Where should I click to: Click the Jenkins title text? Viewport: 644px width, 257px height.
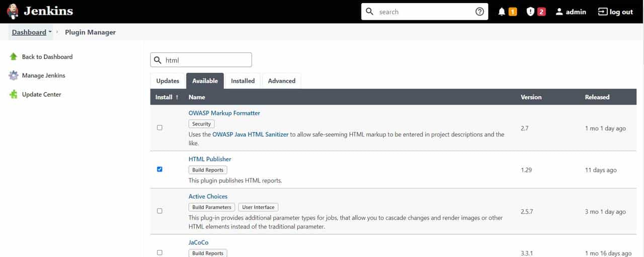[48, 11]
